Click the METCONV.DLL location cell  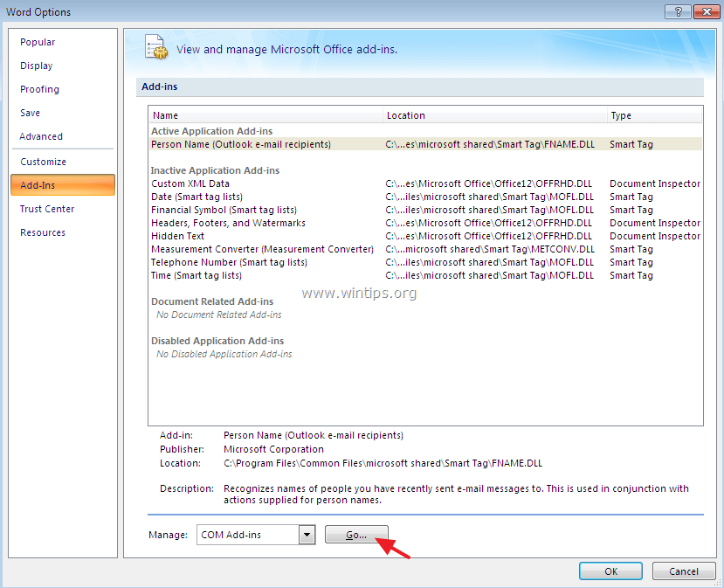coord(490,249)
